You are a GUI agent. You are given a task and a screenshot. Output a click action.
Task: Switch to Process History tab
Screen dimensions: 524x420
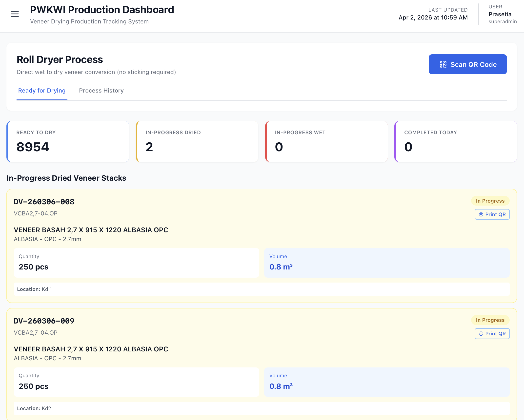point(101,91)
